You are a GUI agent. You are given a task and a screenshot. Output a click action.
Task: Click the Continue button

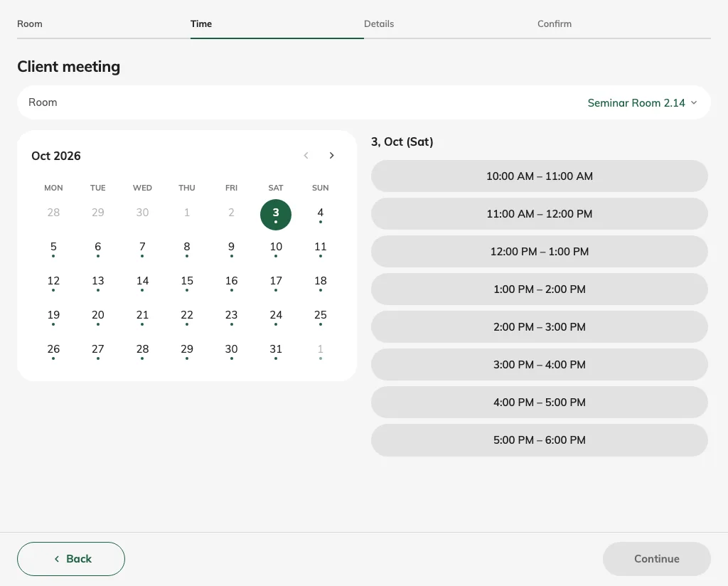click(656, 558)
